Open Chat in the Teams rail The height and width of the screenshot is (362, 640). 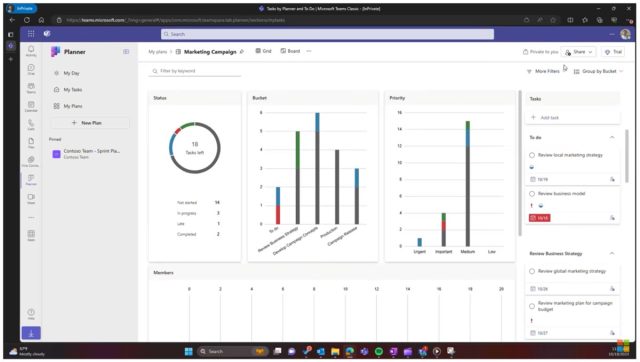(31, 69)
